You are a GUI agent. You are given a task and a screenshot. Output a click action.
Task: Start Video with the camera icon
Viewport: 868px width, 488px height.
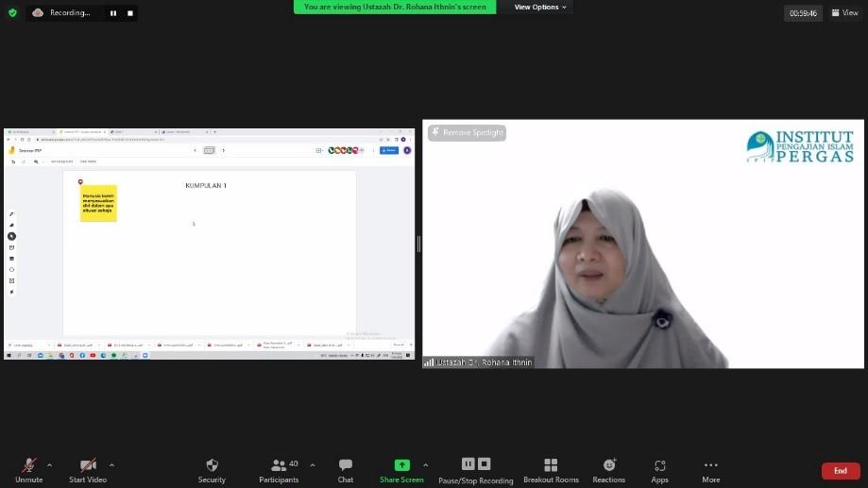(x=88, y=471)
